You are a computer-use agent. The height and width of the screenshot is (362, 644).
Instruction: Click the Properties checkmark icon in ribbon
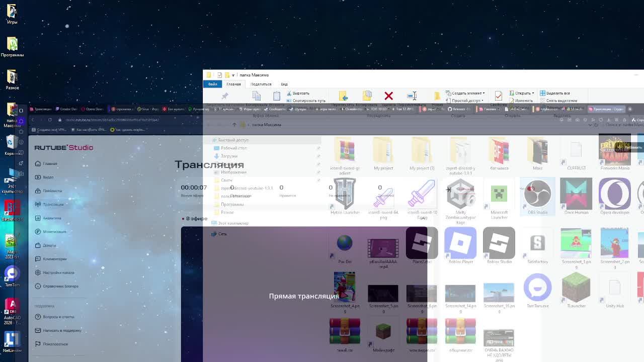pos(498,96)
